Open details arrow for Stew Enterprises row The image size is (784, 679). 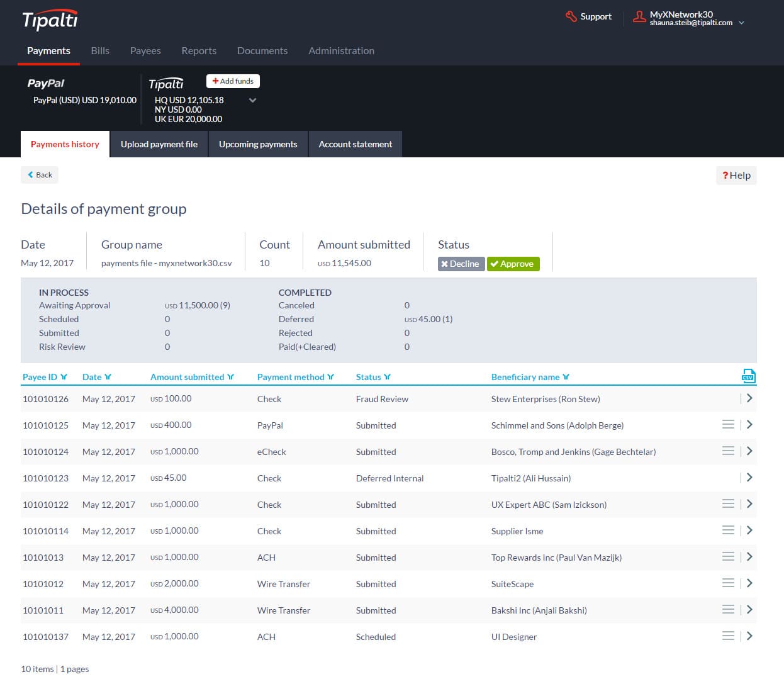point(749,398)
